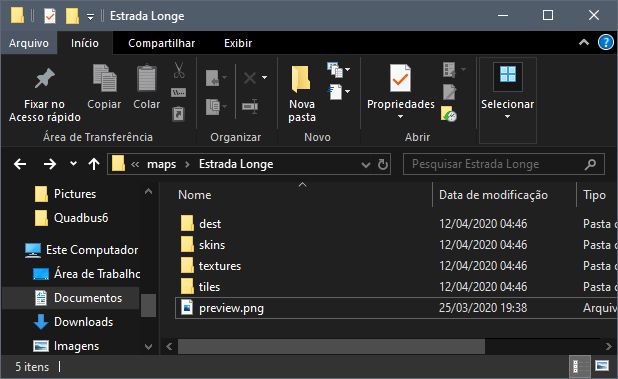
Task: Open the Arquivo menu
Action: point(29,43)
